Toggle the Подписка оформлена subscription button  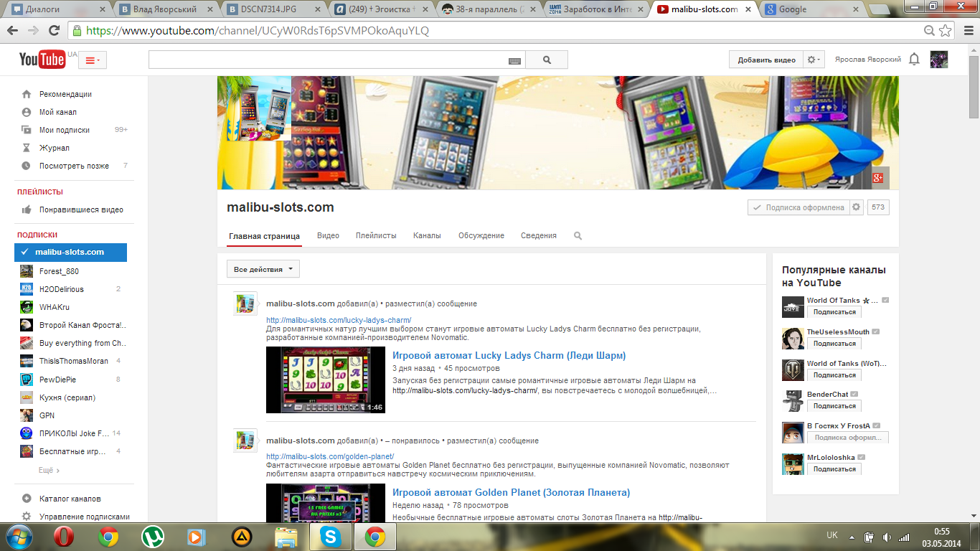click(x=798, y=207)
